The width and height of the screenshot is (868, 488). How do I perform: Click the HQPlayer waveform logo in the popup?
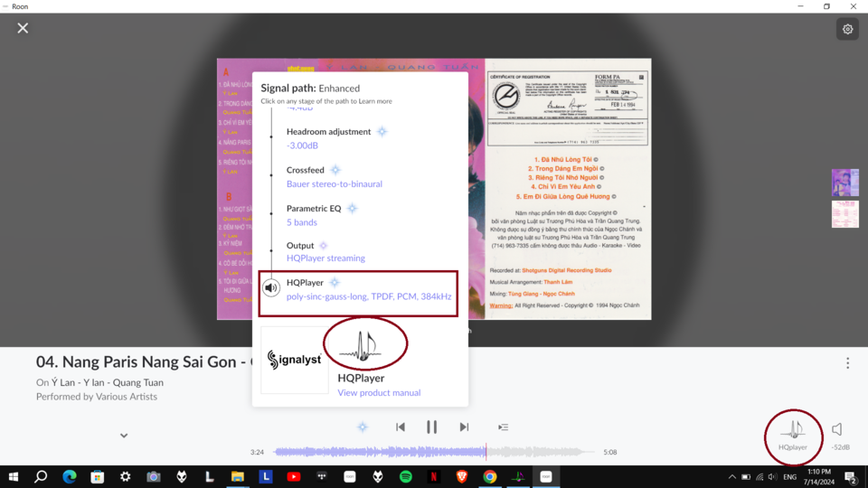pyautogui.click(x=362, y=347)
